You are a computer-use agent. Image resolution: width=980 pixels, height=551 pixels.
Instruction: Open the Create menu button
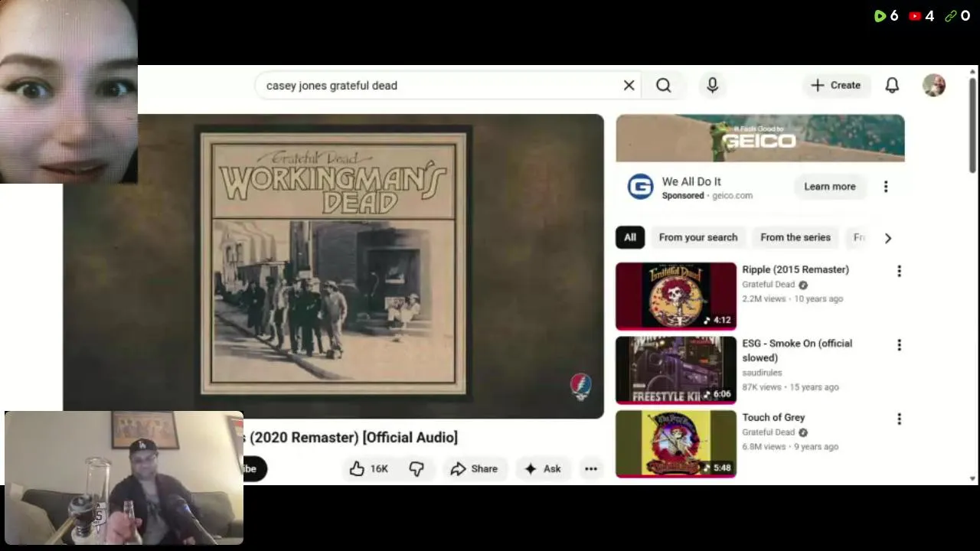pos(835,86)
